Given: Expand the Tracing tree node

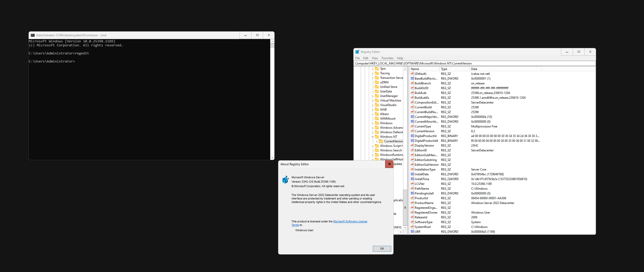Looking at the screenshot, I should (373, 73).
